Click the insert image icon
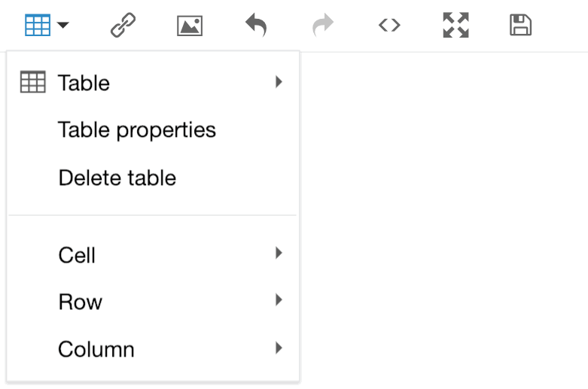The height and width of the screenshot is (389, 588). click(190, 26)
